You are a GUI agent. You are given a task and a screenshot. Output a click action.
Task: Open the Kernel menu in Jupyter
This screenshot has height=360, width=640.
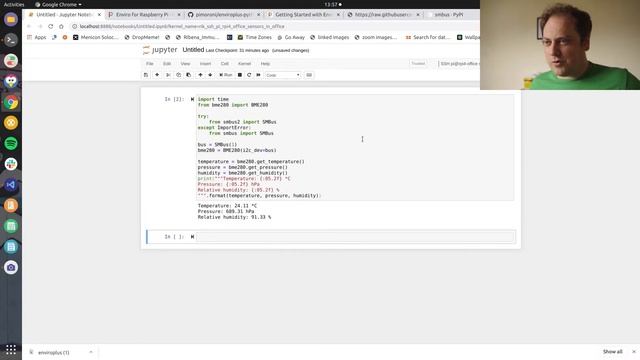[244, 64]
